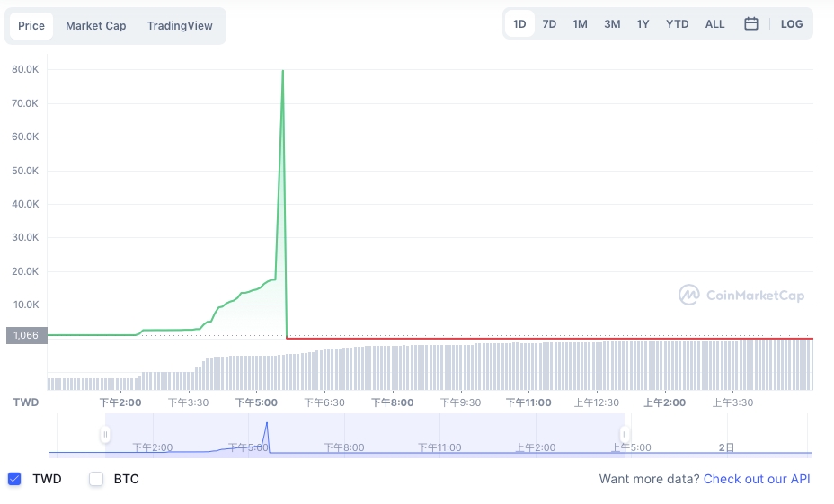Toggle LOG scale on the chart
Viewport: 834px width, 504px height.
pos(792,24)
